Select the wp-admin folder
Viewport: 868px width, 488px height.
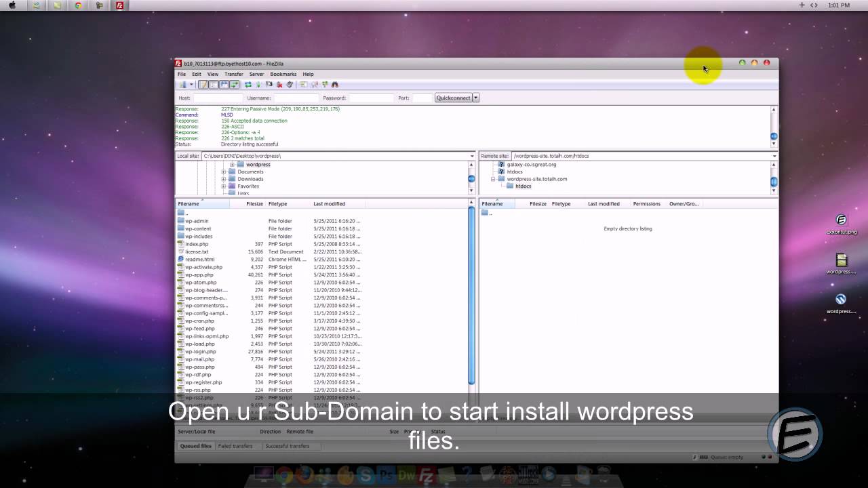(197, 221)
